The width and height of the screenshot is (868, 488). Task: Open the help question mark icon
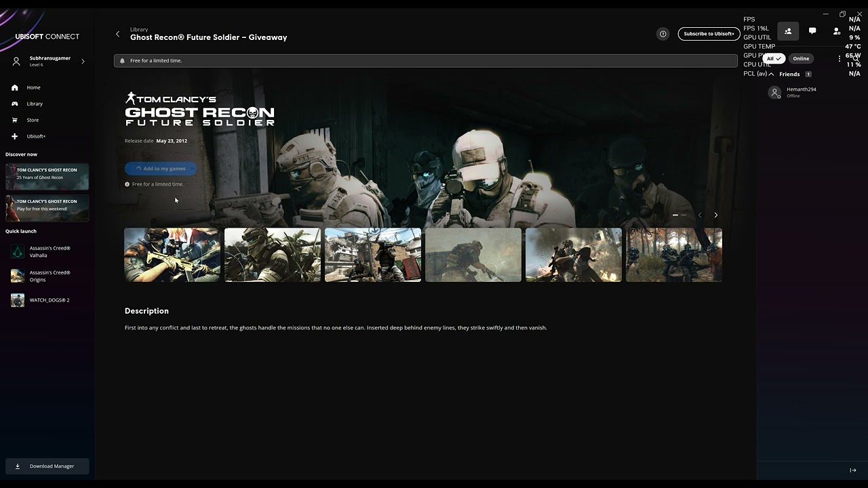(663, 34)
